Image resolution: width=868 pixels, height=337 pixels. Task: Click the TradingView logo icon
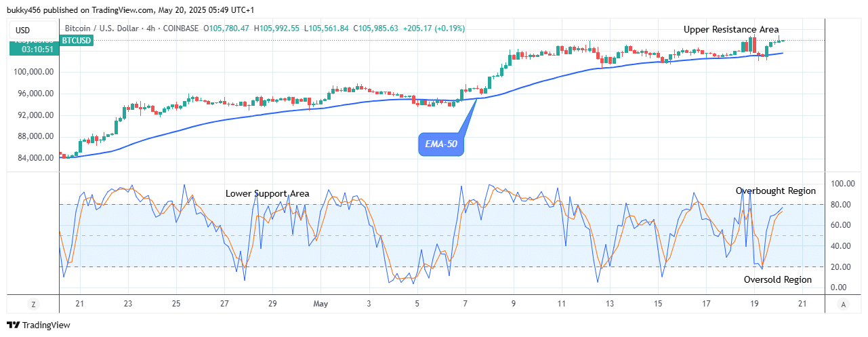[14, 325]
